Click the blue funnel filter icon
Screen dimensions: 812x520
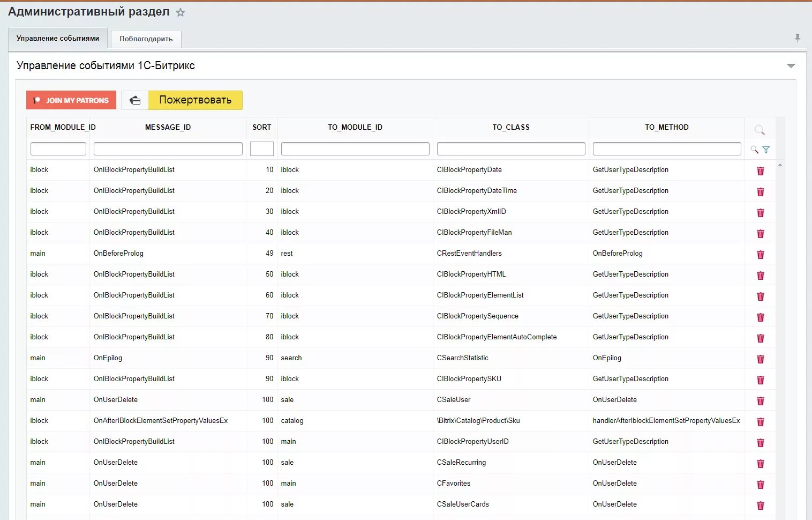coord(766,150)
